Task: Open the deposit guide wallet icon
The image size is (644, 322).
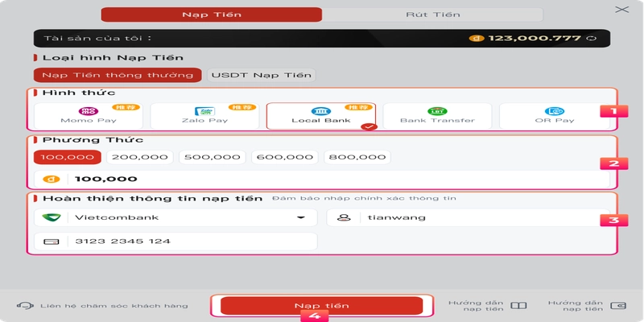Action: click(x=618, y=306)
